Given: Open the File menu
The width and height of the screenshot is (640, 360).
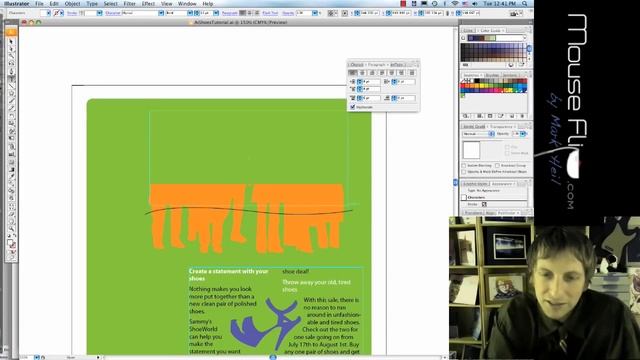Looking at the screenshot, I should point(39,4).
